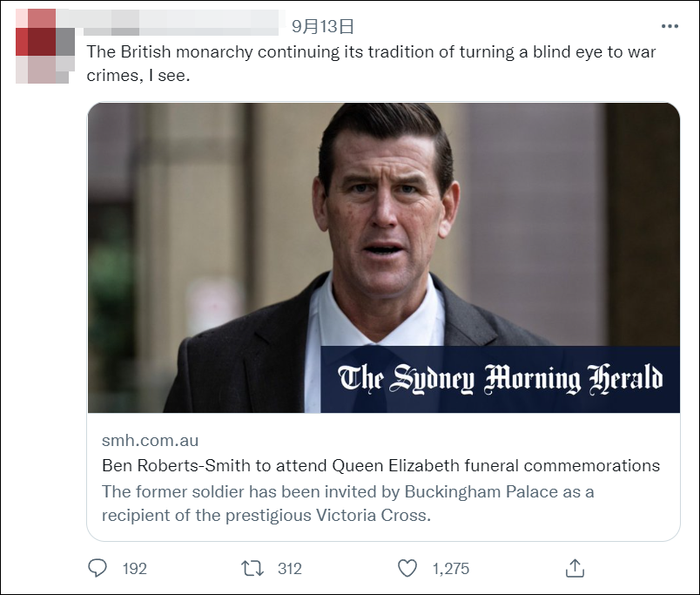The image size is (700, 595).
Task: Click the "prestigious Victoria Cross" description line
Action: point(266,515)
